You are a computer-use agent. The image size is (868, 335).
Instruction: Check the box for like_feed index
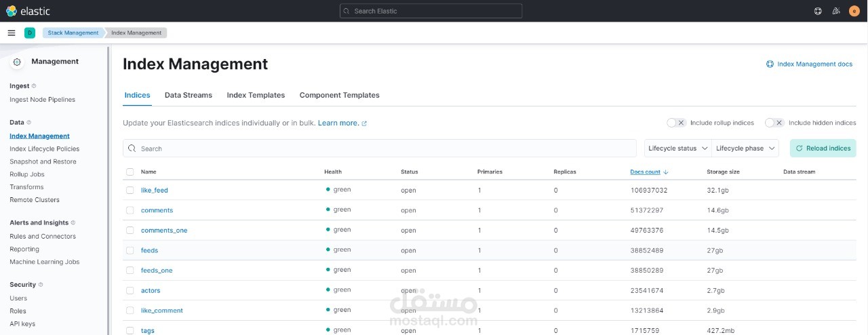click(130, 191)
